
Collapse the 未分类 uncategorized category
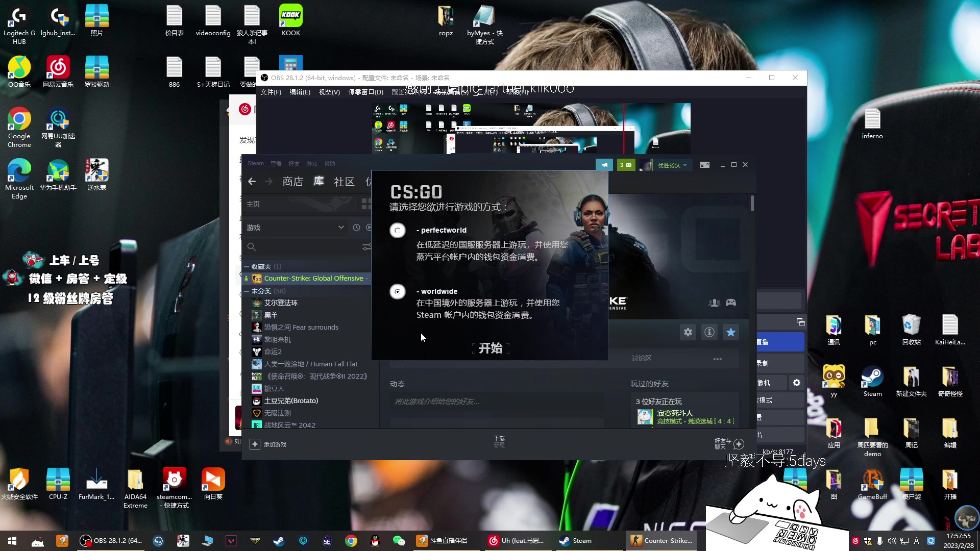(247, 291)
